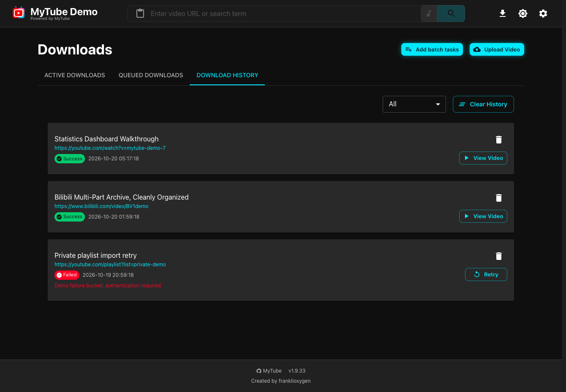566x392 pixels.
Task: Toggle the music note audio-only icon
Action: [x=429, y=14]
